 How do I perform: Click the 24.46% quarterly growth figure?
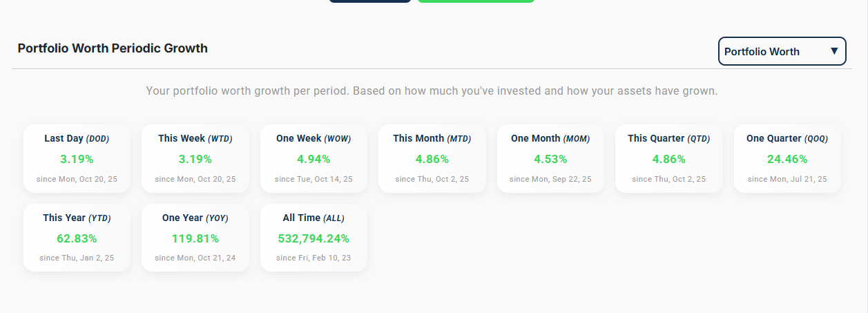click(x=787, y=159)
